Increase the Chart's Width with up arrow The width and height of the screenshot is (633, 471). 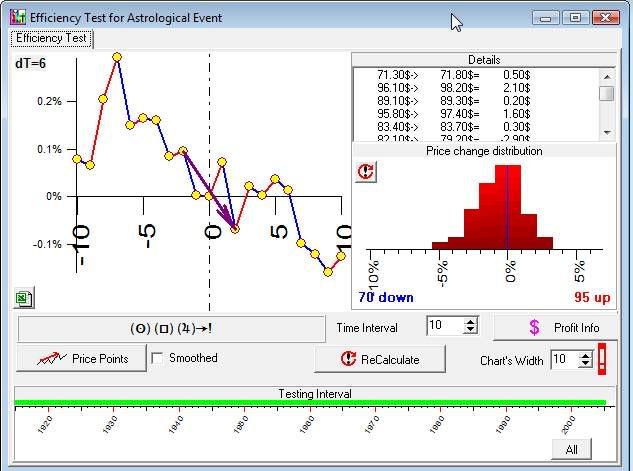(586, 354)
